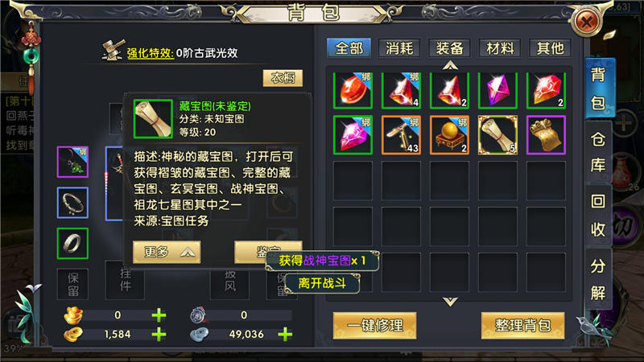The width and height of the screenshot is (644, 362).
Task: Open the 强化特效 link
Action: [150, 53]
